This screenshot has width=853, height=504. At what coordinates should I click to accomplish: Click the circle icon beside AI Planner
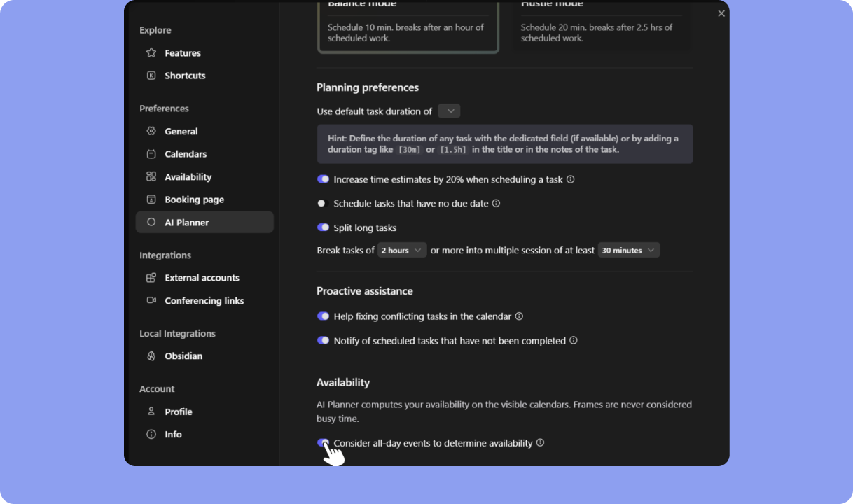[x=151, y=222]
